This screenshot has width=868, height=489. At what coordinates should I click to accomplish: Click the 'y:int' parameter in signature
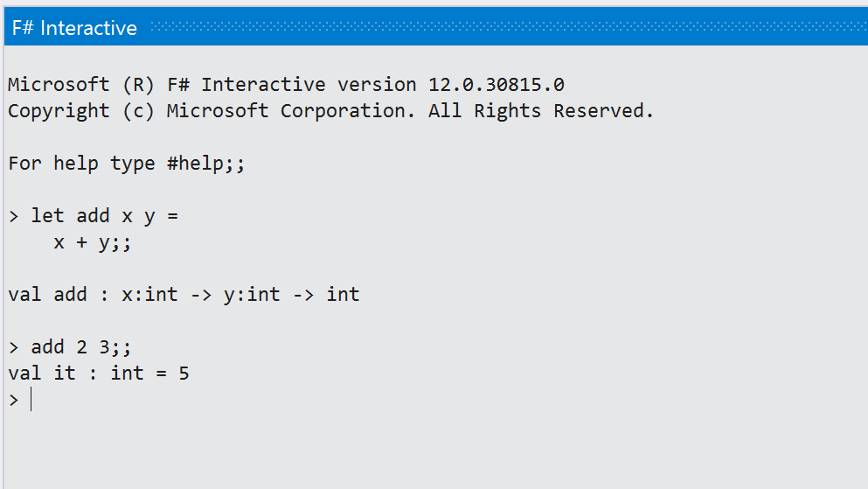(252, 295)
